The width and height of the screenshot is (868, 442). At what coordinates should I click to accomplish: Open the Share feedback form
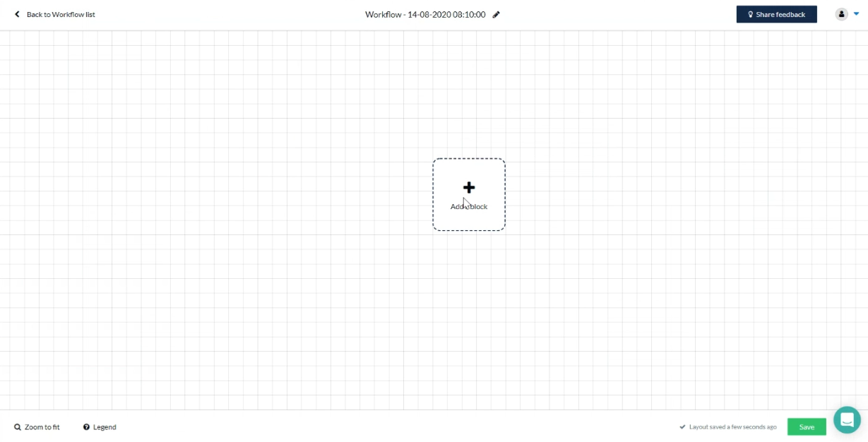[x=776, y=14]
